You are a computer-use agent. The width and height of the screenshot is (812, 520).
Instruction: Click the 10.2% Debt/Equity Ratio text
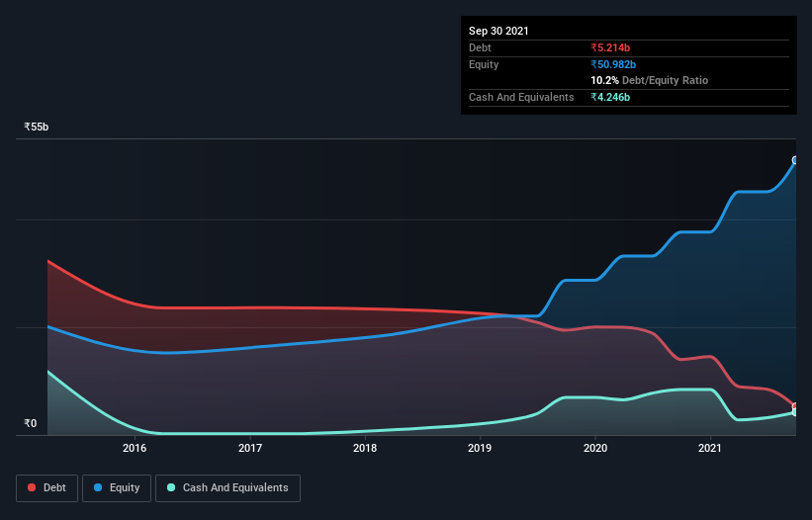[650, 80]
